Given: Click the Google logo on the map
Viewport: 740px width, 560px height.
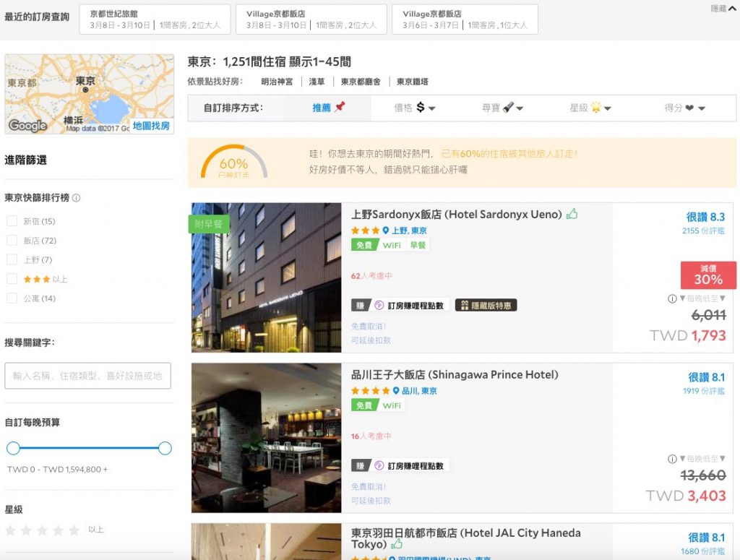Looking at the screenshot, I should 28,125.
